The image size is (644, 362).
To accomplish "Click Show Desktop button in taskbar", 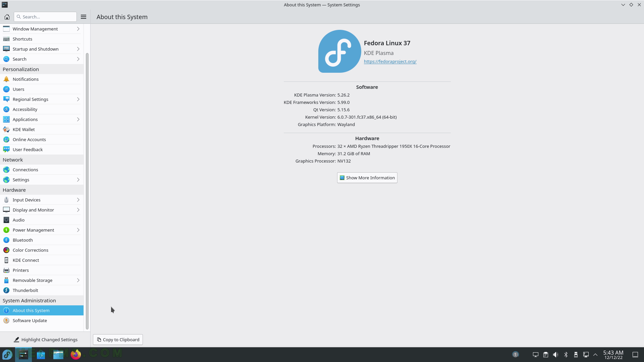I will tap(635, 354).
